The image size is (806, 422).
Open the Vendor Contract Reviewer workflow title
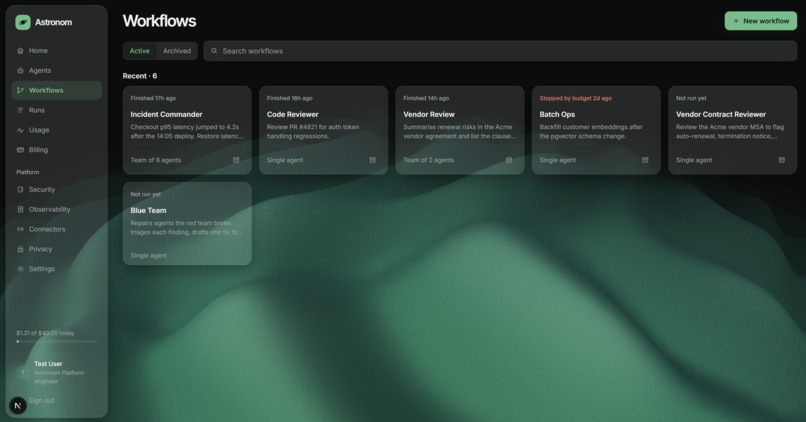[721, 114]
